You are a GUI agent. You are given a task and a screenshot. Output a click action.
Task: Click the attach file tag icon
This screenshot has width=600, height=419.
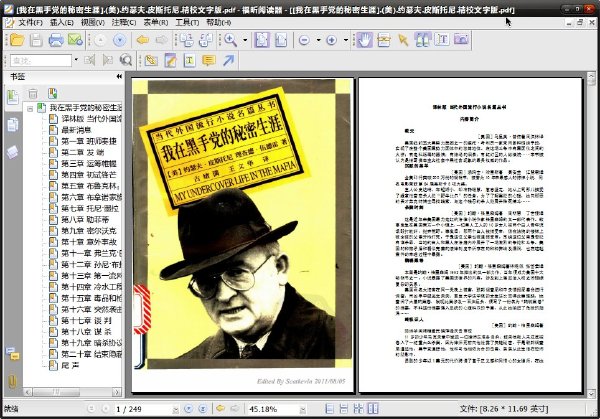point(151,60)
